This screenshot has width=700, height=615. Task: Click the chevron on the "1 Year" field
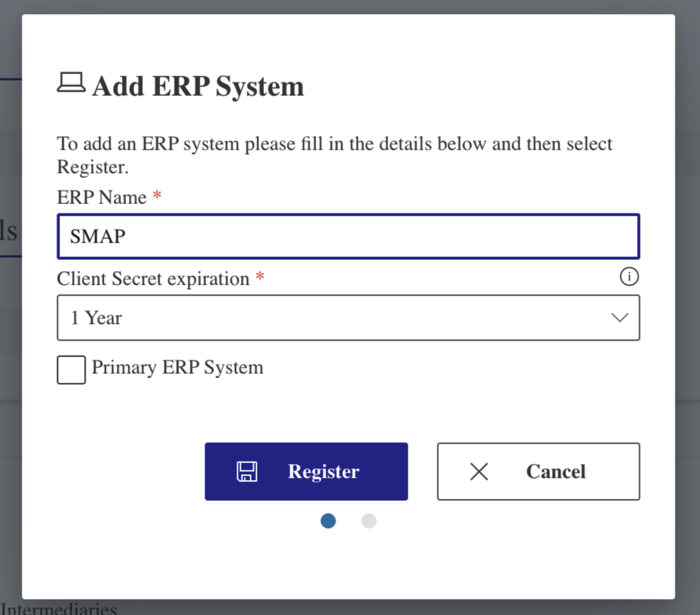[x=620, y=318]
